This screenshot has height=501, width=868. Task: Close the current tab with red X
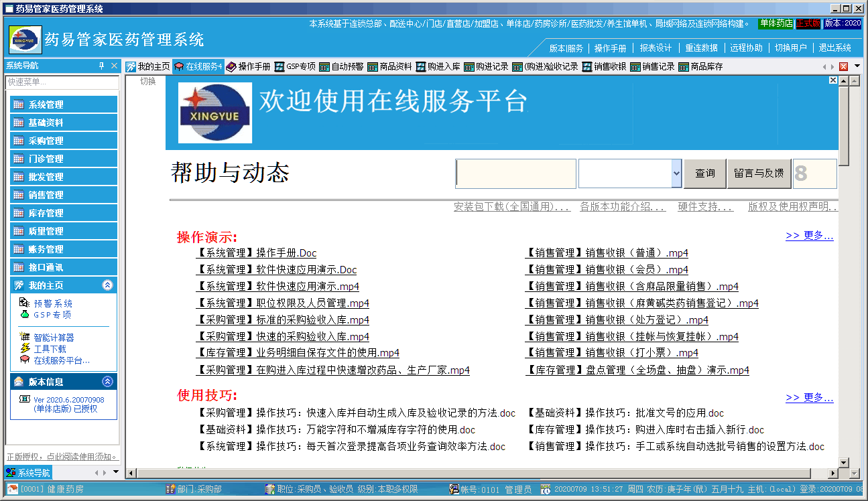[x=844, y=66]
